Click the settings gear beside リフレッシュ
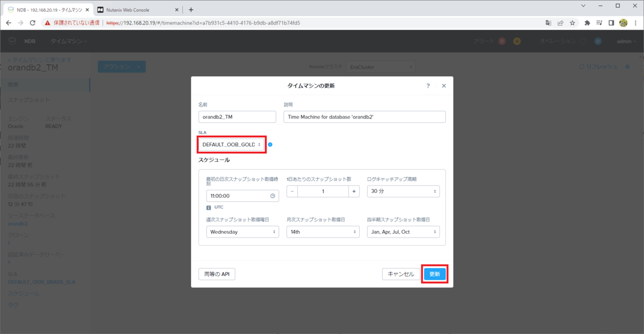Viewport: 644px width, 334px height. pos(627,66)
